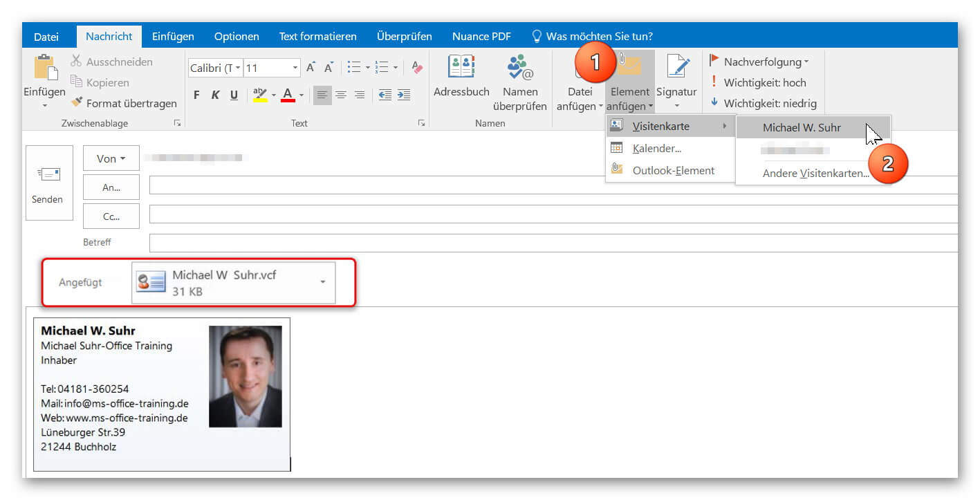Choose Outlook-Element menu item
This screenshot has height=500, width=980.
pos(669,170)
